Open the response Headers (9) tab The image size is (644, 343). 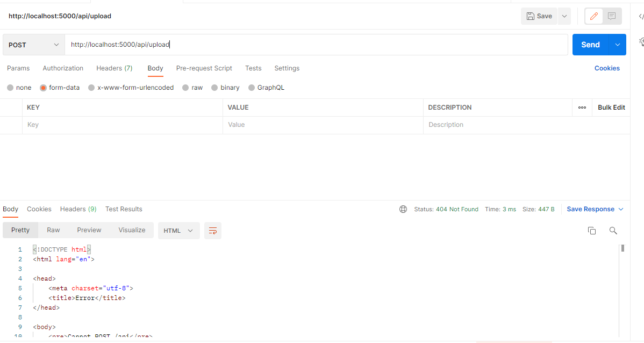[78, 209]
